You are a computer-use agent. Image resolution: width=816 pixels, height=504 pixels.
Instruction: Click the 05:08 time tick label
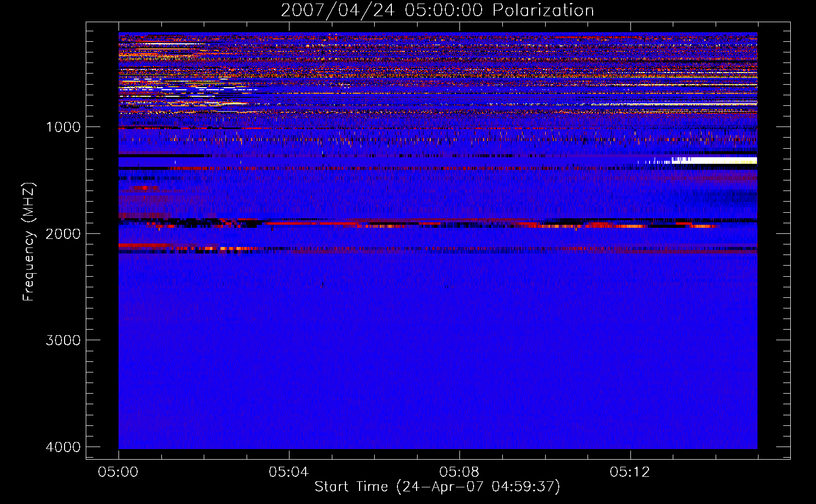click(x=459, y=472)
